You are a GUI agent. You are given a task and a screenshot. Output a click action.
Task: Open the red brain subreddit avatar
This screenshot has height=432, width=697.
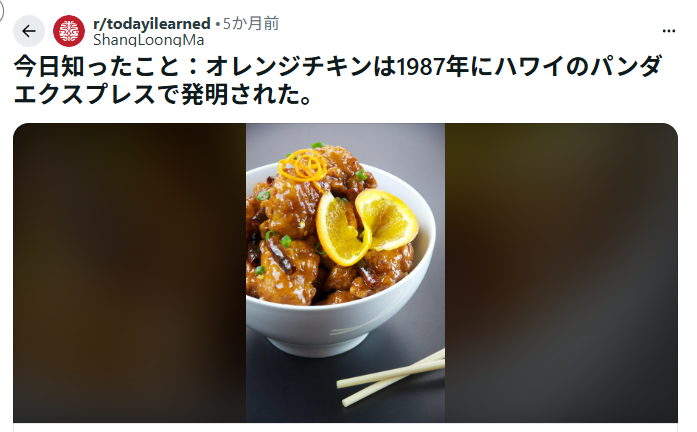point(69,31)
